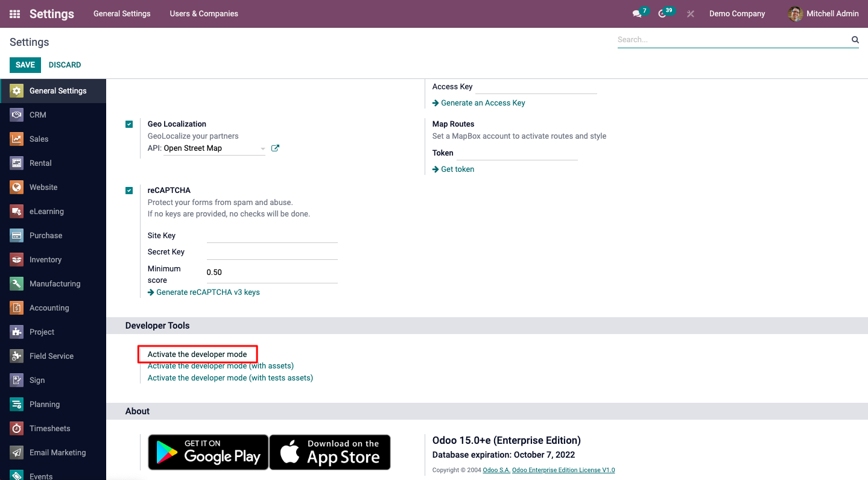The width and height of the screenshot is (868, 480).
Task: Click Generate reCAPTCHA v3 keys link
Action: click(x=207, y=292)
